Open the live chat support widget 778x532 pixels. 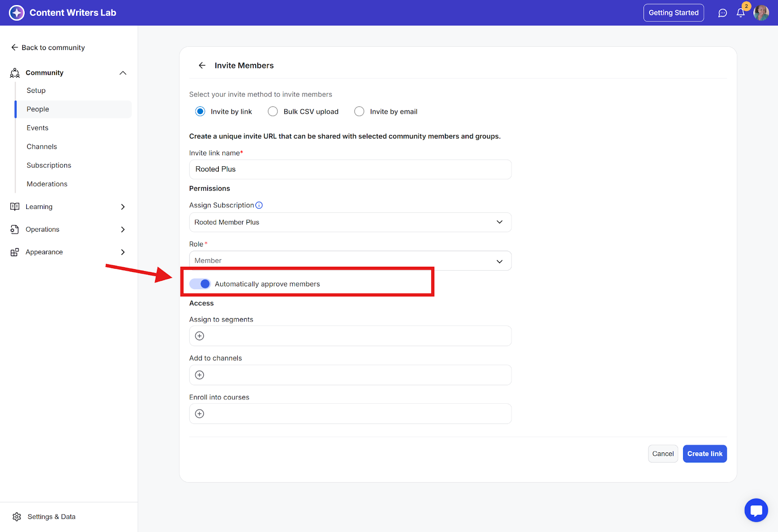tap(756, 510)
